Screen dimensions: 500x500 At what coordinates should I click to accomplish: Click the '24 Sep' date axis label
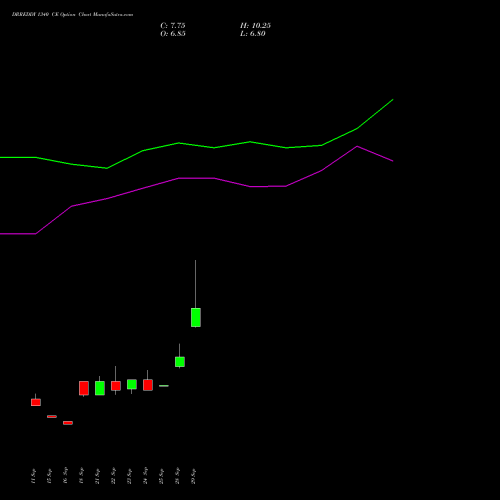pyautogui.click(x=145, y=476)
